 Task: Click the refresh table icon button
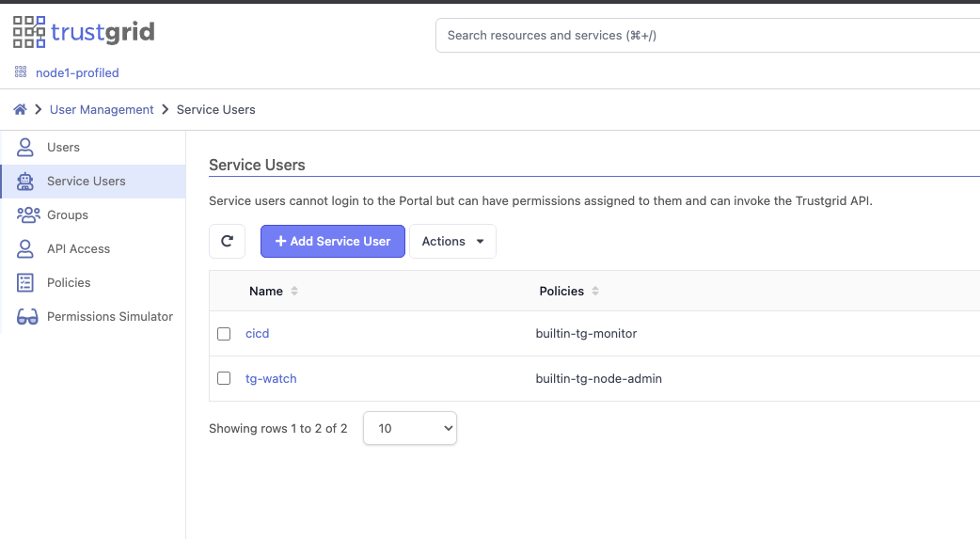pos(227,241)
